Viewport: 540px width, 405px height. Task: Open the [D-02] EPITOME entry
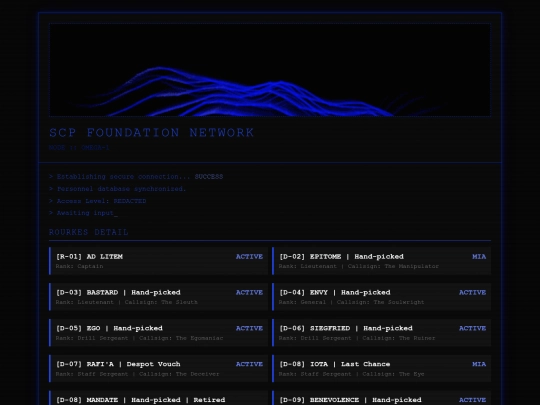tap(382, 261)
